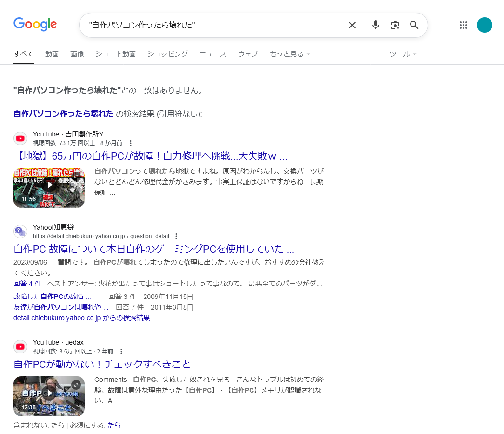Play the 18:56 video thumbnail
This screenshot has height=434, width=504.
[x=49, y=188]
